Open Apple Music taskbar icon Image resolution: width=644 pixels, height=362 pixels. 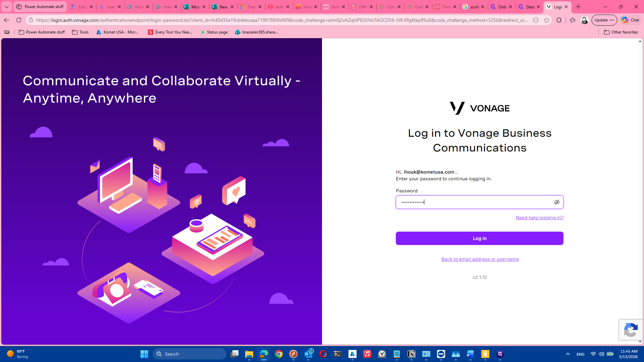tap(367, 354)
